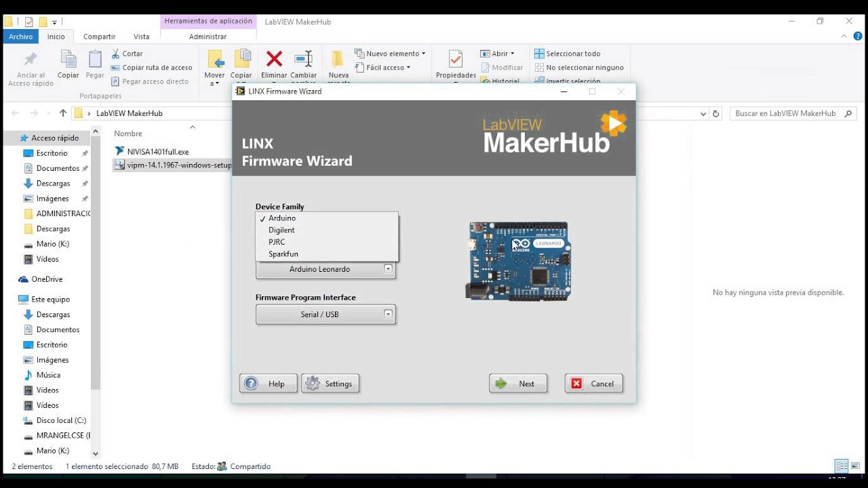
Task: Click Seleccionar todo
Action: point(568,54)
